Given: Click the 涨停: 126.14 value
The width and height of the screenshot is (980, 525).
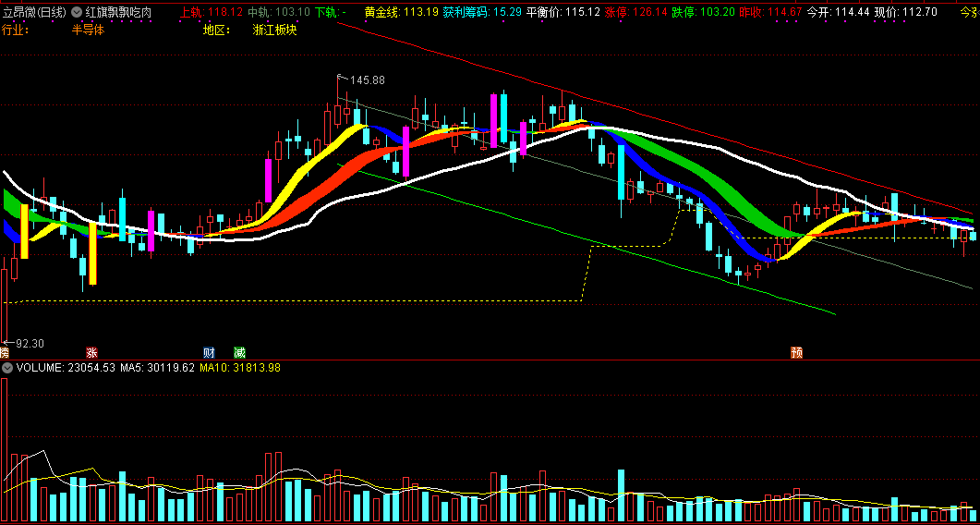Looking at the screenshot, I should click(x=635, y=11).
